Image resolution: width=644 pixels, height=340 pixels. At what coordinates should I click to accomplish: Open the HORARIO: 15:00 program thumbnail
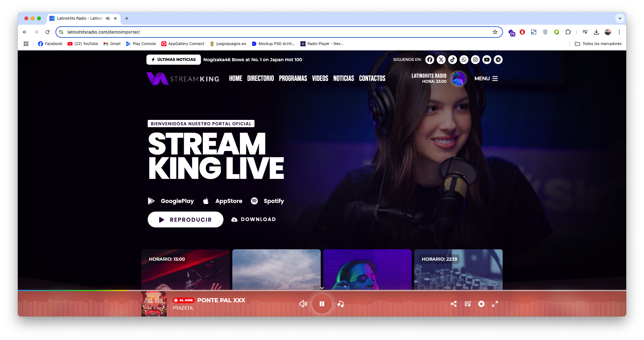185,270
